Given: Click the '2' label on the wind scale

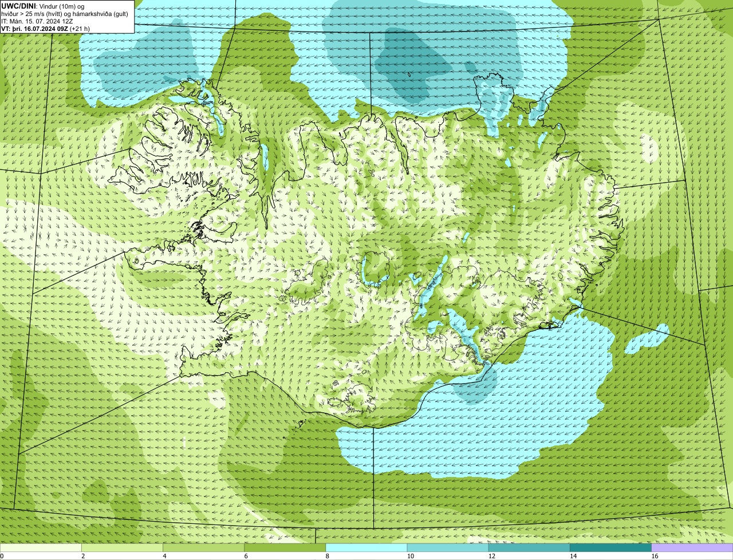Looking at the screenshot, I should click(x=83, y=556).
